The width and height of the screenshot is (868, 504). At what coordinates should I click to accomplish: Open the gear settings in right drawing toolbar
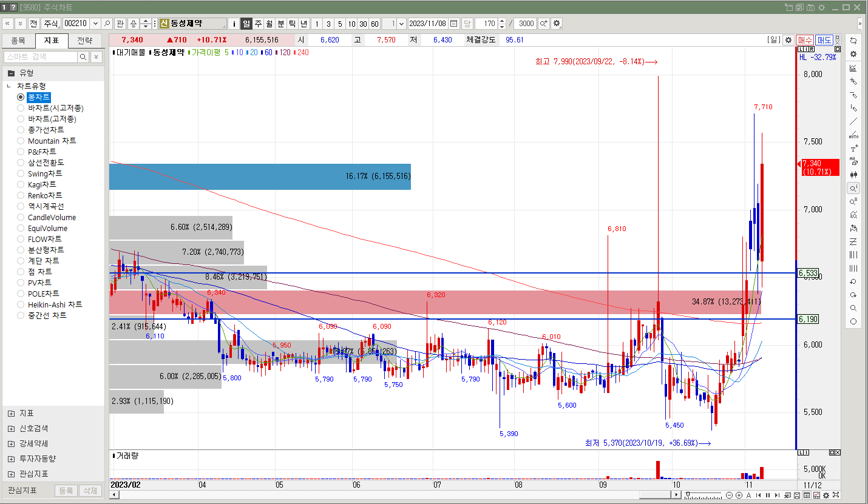pyautogui.click(x=853, y=54)
